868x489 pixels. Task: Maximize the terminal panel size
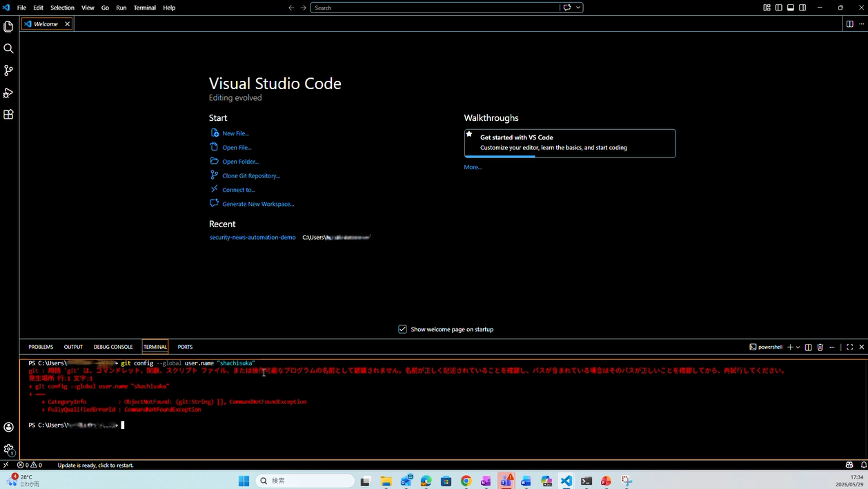click(849, 347)
